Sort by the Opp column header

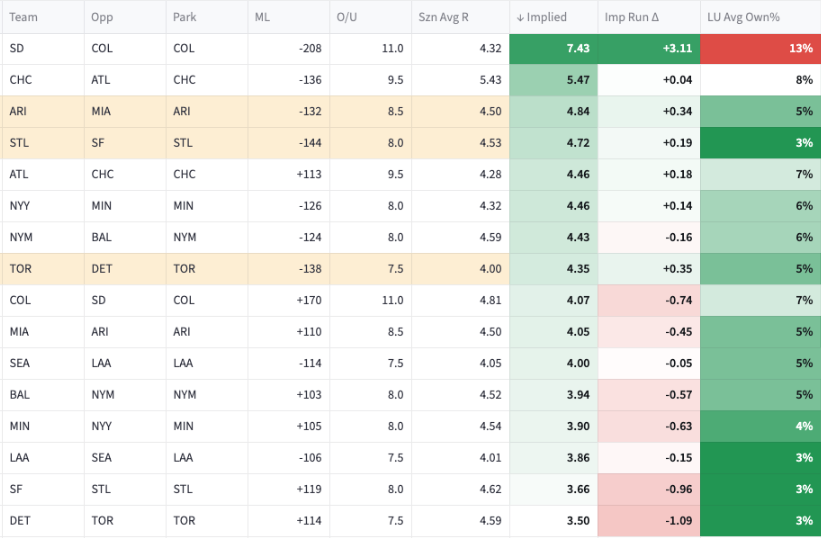tap(102, 17)
